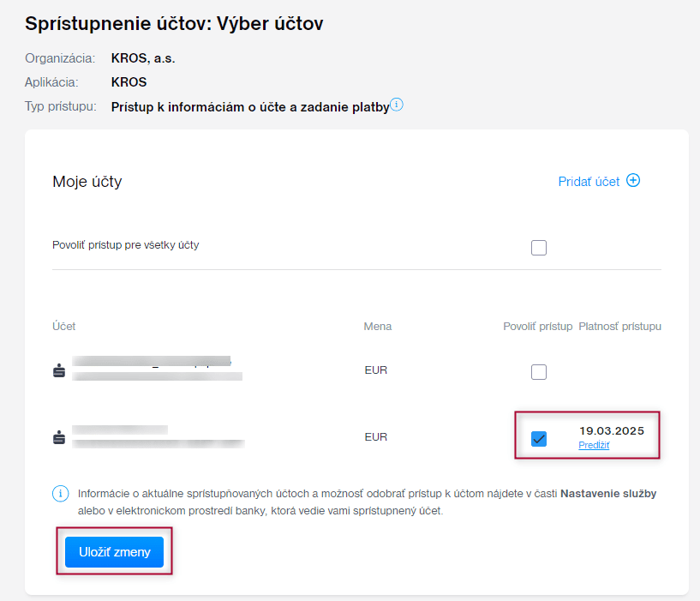Click the KROS, a.s. organization name
Viewport: 700px width, 601px height.
point(143,59)
